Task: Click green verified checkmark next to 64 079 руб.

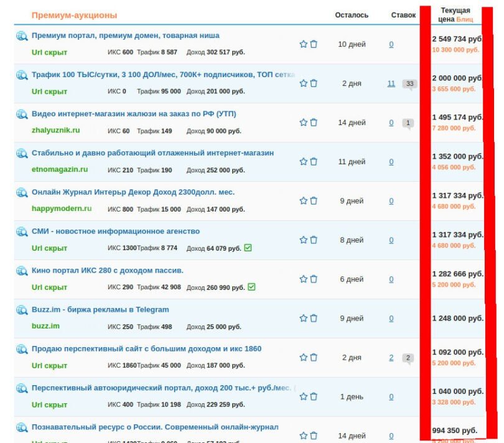Action: [248, 248]
